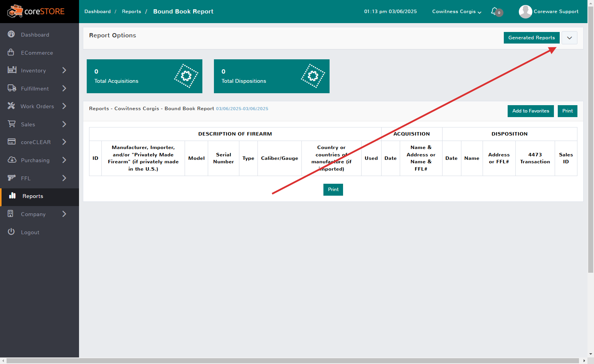Expand the Fulfillment submenu chevron
This screenshot has height=364, width=594.
coord(64,88)
